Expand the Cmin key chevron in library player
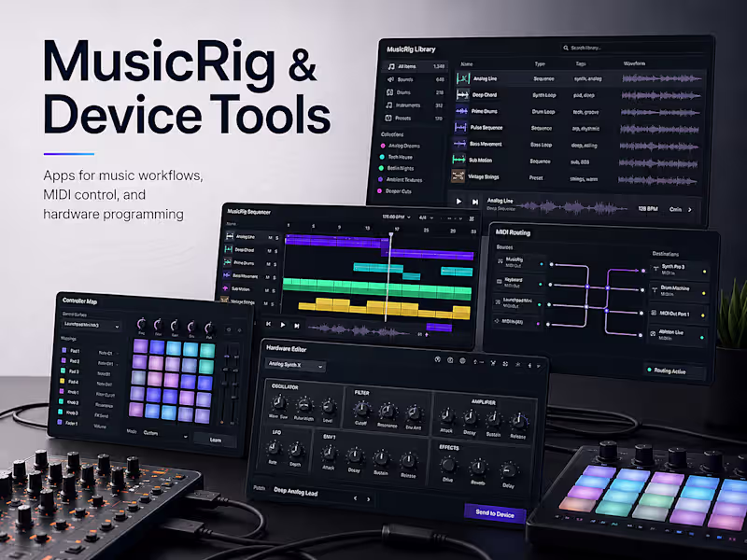This screenshot has width=747, height=560. (690, 209)
